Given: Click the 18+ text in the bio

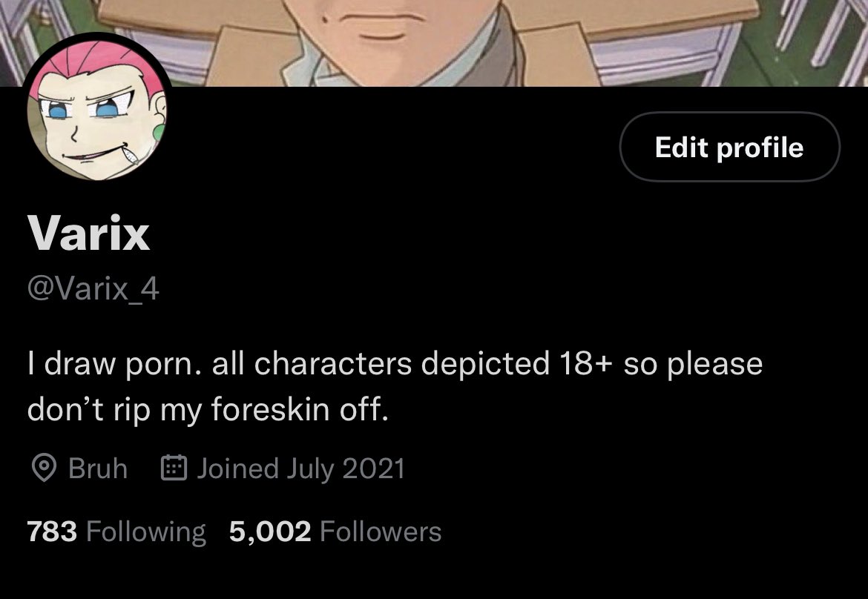Looking at the screenshot, I should tap(585, 364).
